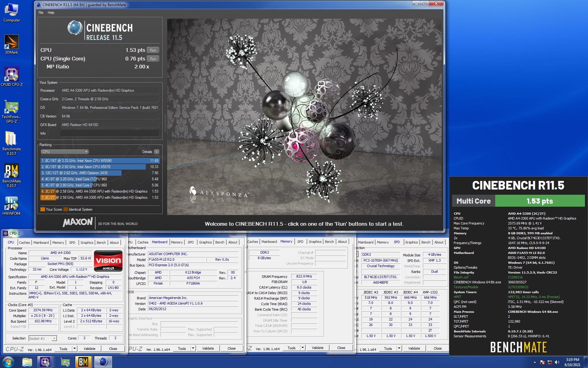Click the Tools button in first CPU-Z
588x368 pixels.
[x=63, y=349]
